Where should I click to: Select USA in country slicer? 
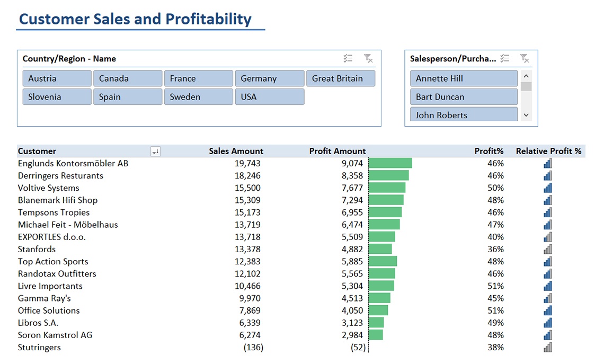click(270, 96)
